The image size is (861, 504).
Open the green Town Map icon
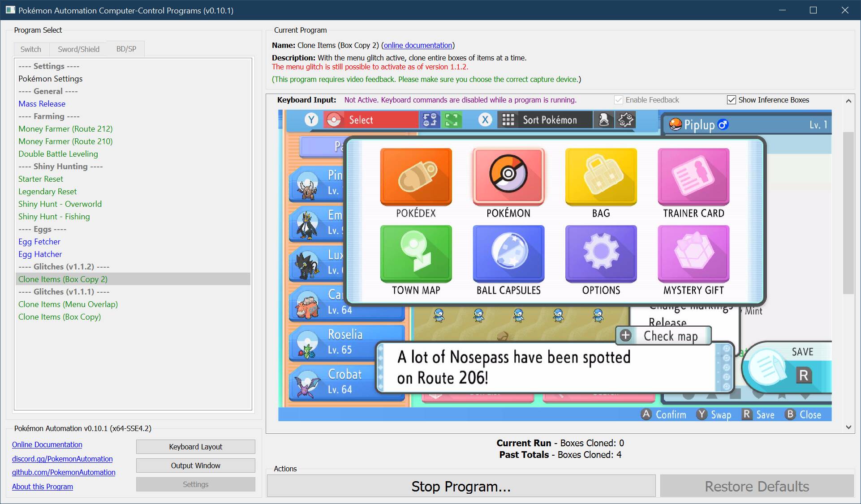[x=416, y=253]
